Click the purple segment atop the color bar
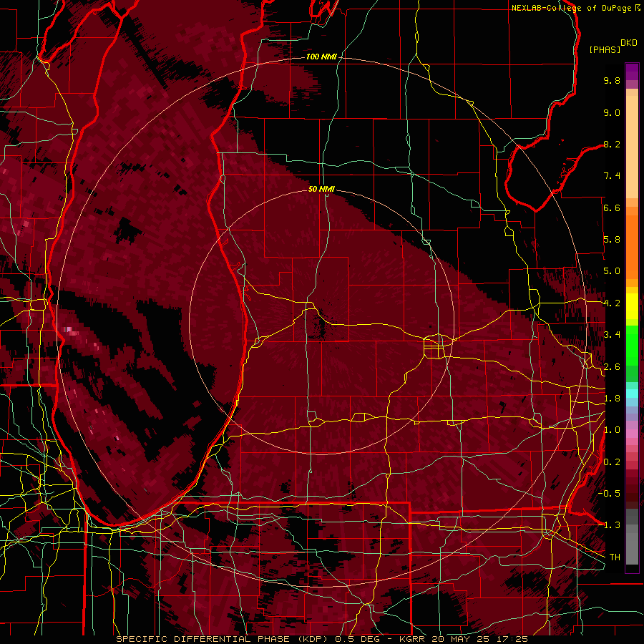Viewport: 644px width, 644px height. coord(632,72)
